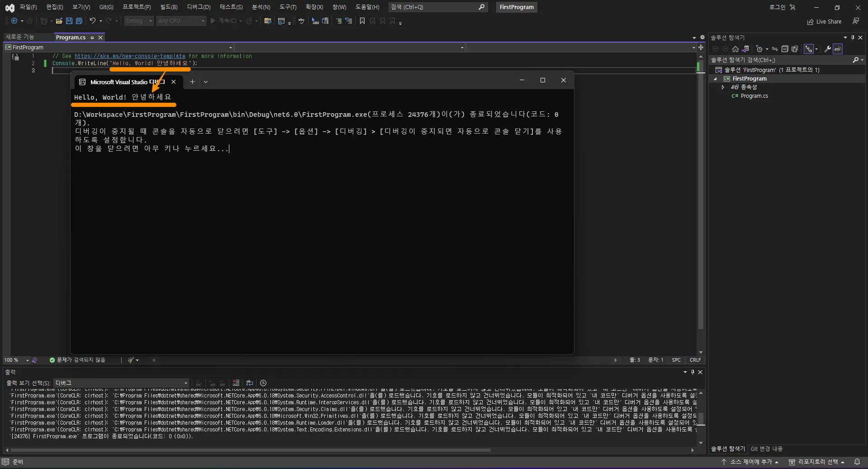868x469 pixels.
Task: Click 소스 제어에 추가 in status bar
Action: [x=750, y=462]
